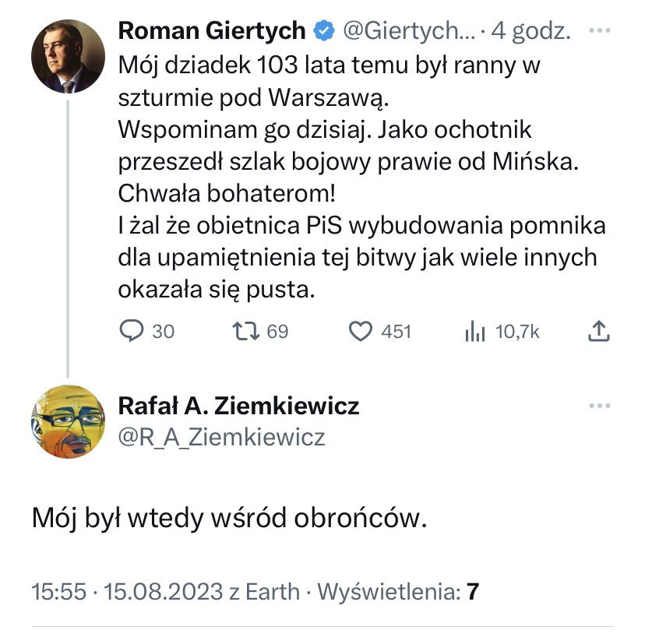The height and width of the screenshot is (644, 645).
Task: Click the Rafał A. Ziemkiewicz display name
Action: click(x=238, y=406)
